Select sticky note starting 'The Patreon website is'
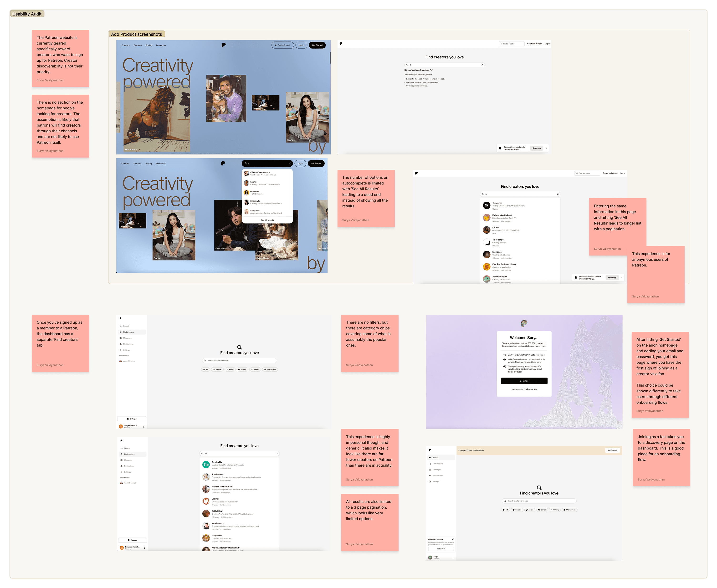 pos(60,58)
